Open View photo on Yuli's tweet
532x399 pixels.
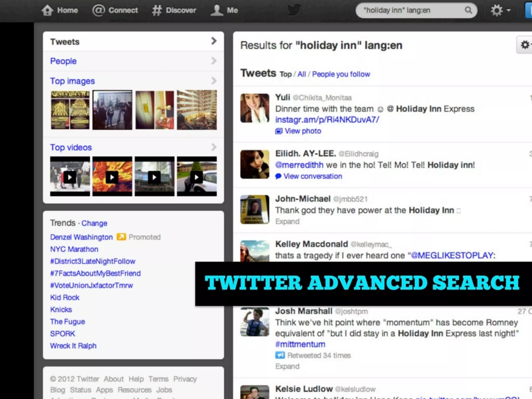[x=303, y=131]
